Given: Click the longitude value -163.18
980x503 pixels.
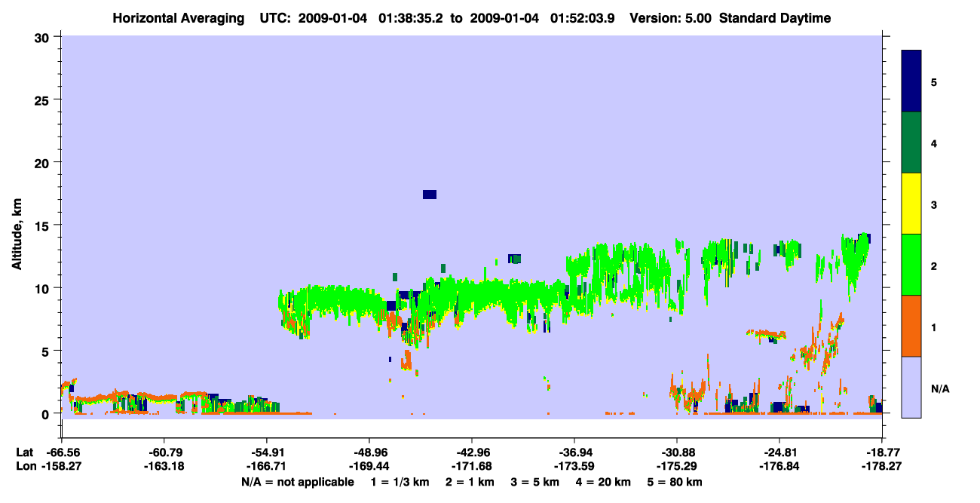Looking at the screenshot, I should tap(164, 466).
